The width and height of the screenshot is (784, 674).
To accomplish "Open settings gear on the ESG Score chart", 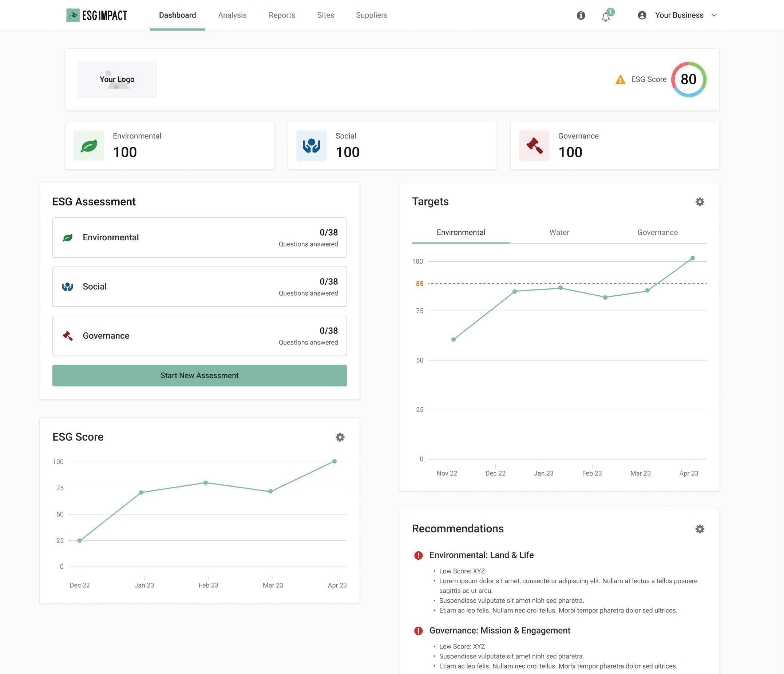I will coord(340,437).
